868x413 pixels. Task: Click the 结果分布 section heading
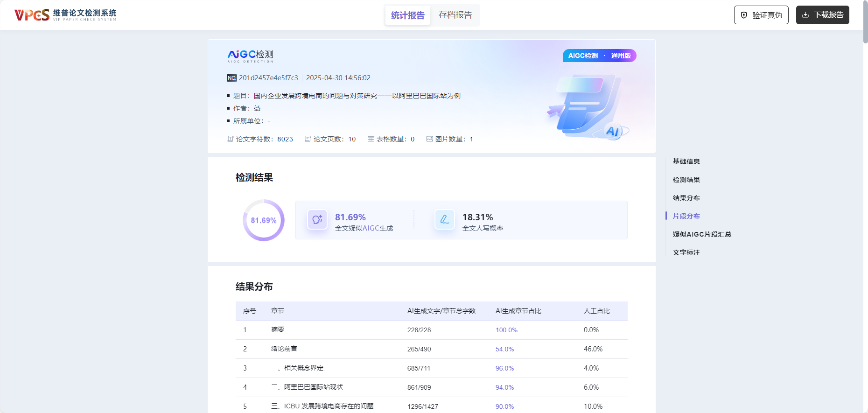254,287
